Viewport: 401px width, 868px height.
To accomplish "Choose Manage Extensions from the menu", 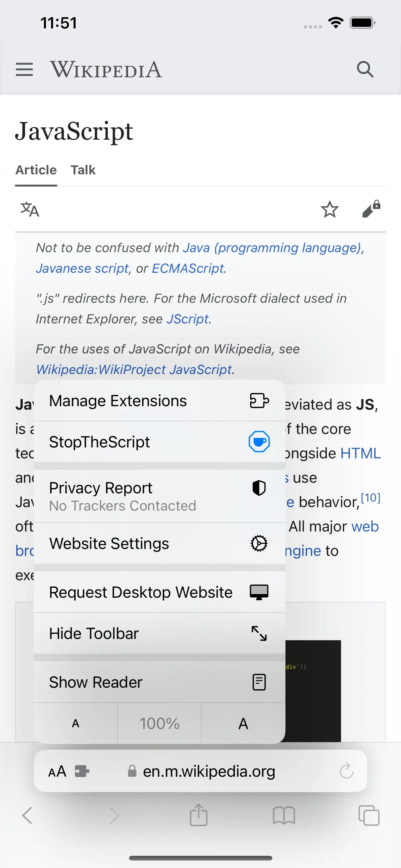I will [x=160, y=401].
